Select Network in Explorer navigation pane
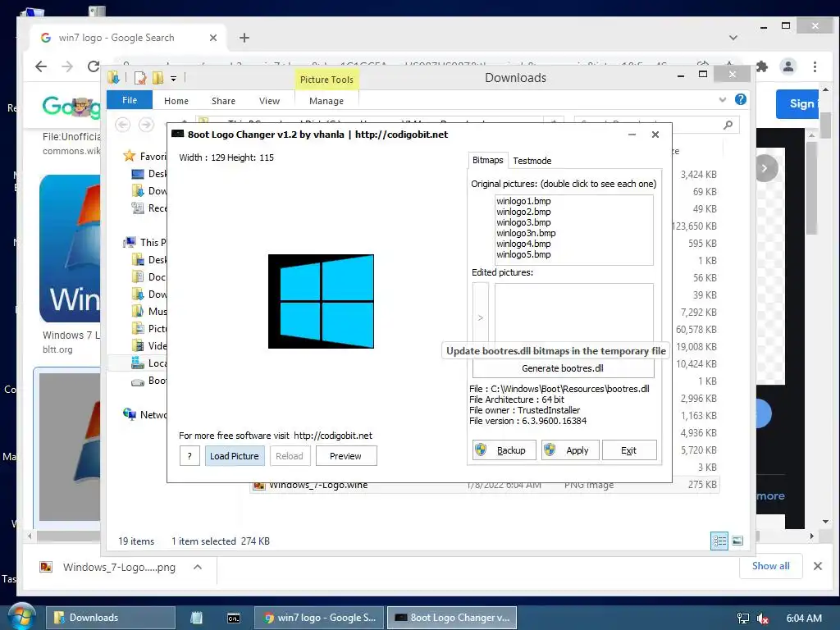Image resolution: width=840 pixels, height=630 pixels. (144, 414)
